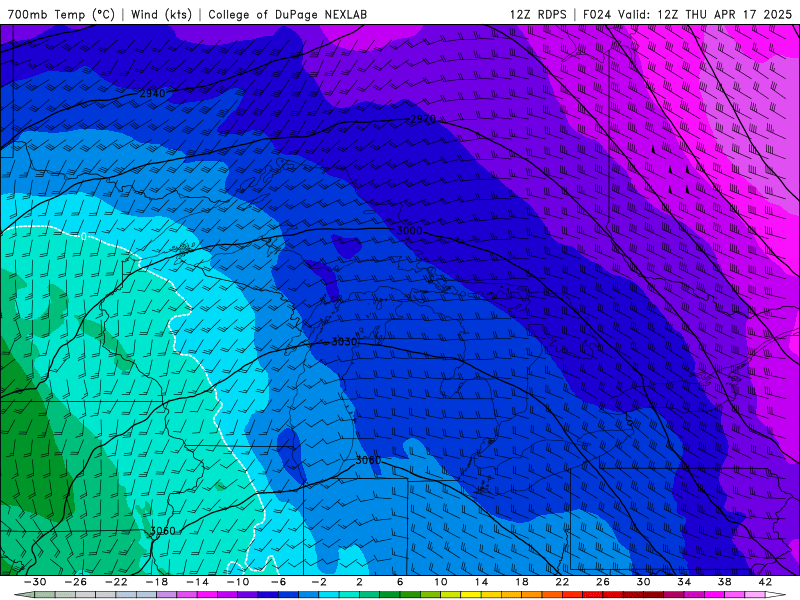
Task: Click the -26 colorbar tick label
Action: point(76,582)
